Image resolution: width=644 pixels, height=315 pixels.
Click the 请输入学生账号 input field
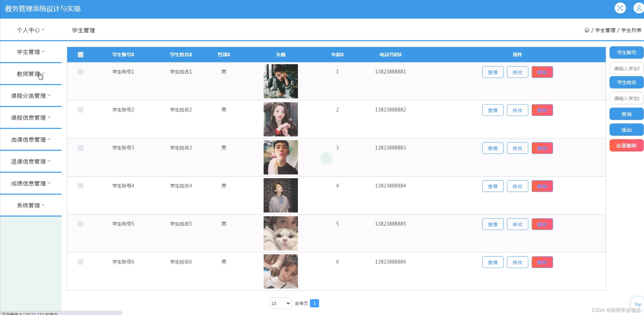(626, 68)
